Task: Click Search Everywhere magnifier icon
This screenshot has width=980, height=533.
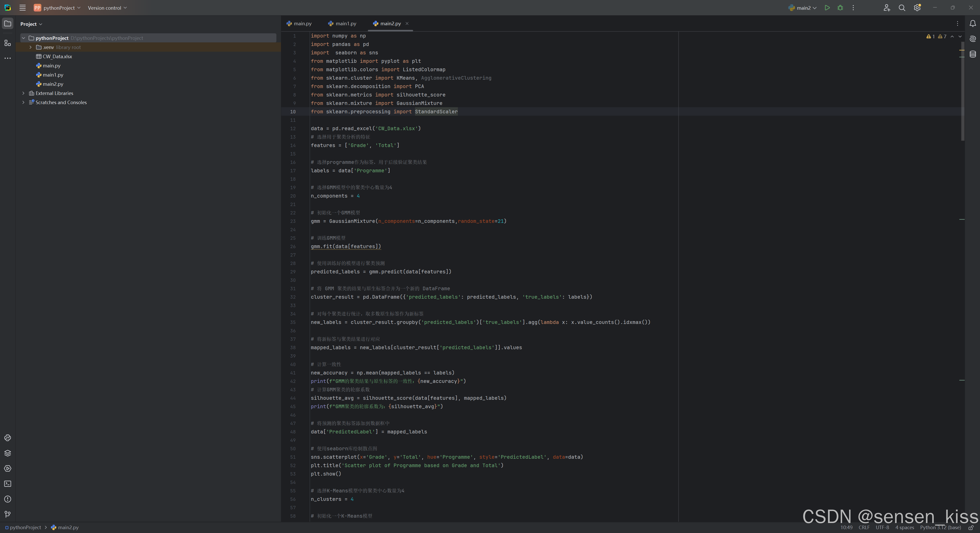Action: (x=902, y=8)
